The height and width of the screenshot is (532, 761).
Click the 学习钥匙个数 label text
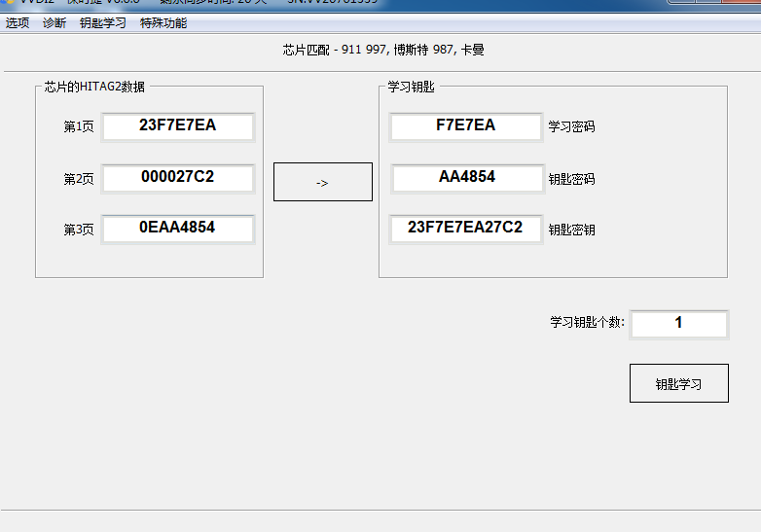click(587, 323)
